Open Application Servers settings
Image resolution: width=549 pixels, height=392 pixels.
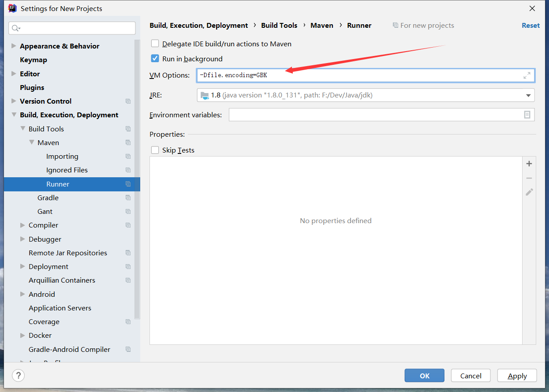60,308
